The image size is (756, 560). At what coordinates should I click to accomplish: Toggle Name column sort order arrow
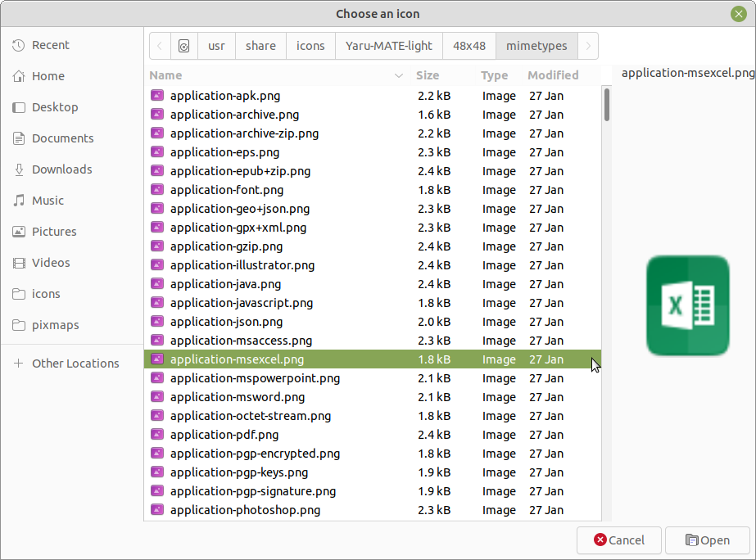[399, 75]
